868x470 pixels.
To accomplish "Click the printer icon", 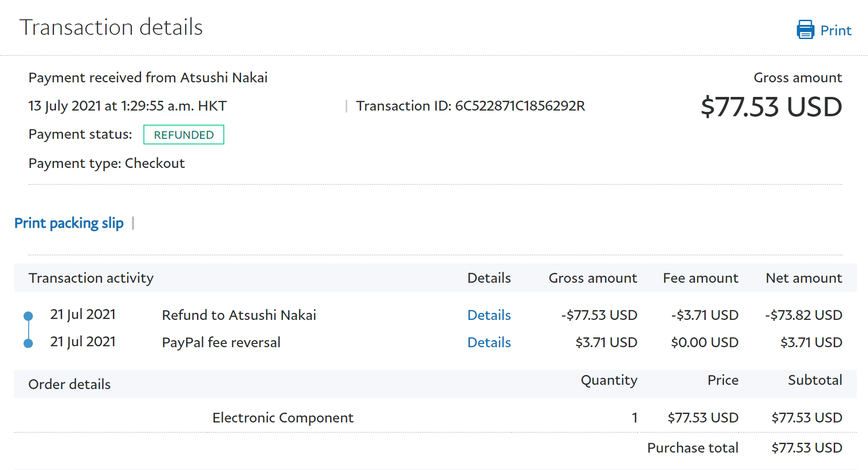I will [805, 30].
